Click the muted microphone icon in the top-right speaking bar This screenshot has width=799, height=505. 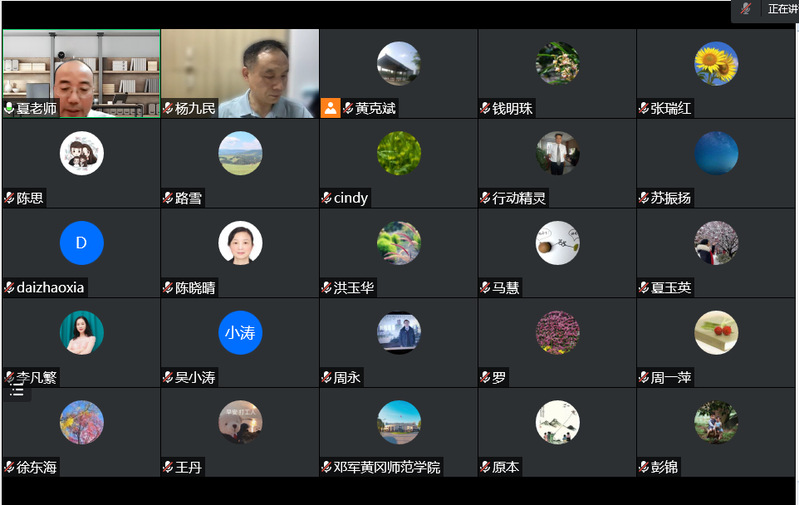(x=746, y=9)
